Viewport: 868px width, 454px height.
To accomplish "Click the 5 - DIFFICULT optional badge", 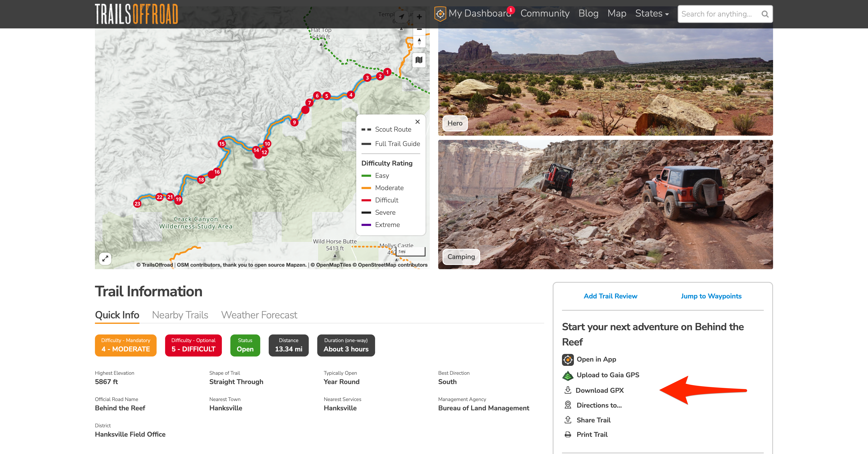I will point(193,345).
